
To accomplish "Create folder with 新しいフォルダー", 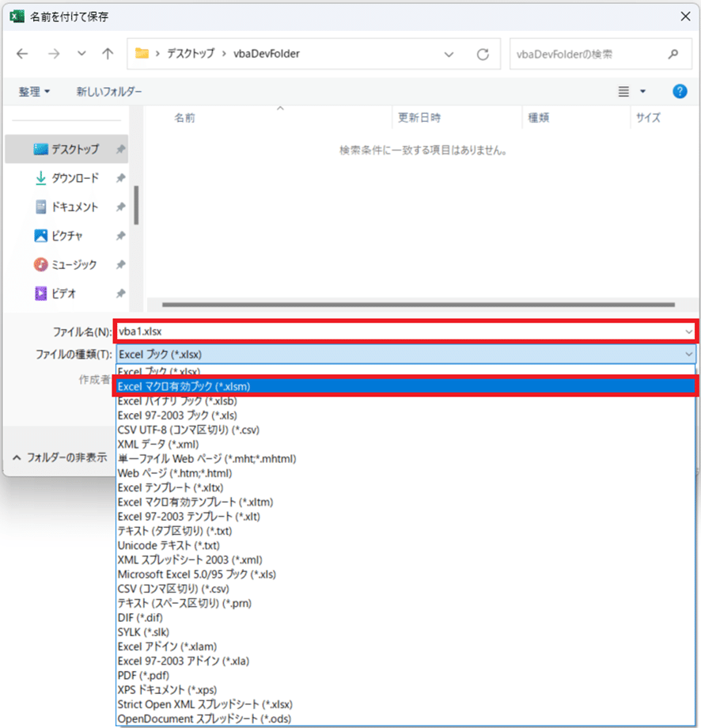I will 109,92.
